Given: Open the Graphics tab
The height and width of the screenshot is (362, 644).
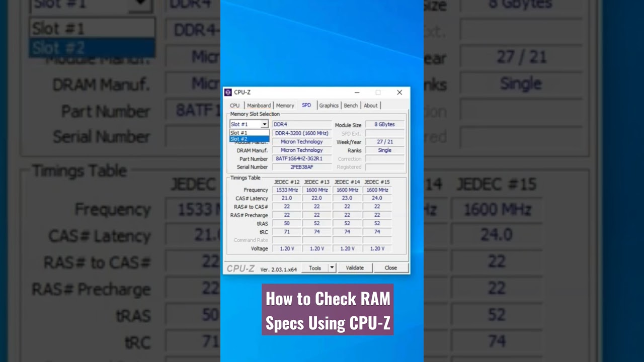Looking at the screenshot, I should 329,106.
